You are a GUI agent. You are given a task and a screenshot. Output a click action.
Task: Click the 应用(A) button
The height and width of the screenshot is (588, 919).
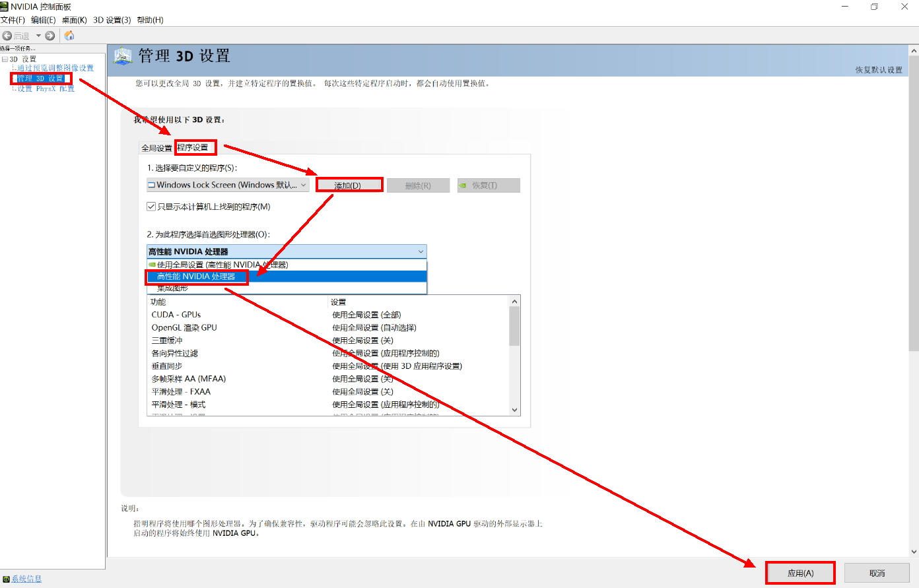[x=800, y=573]
